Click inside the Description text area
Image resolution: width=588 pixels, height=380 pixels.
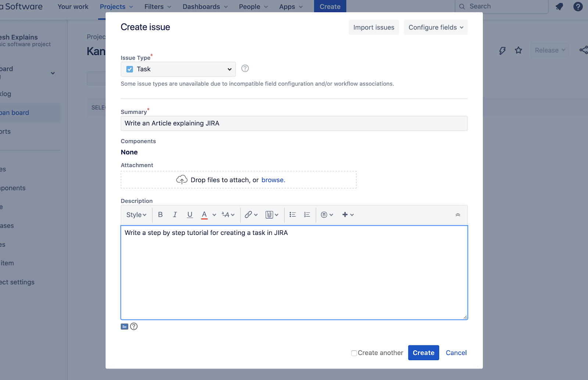[294, 273]
